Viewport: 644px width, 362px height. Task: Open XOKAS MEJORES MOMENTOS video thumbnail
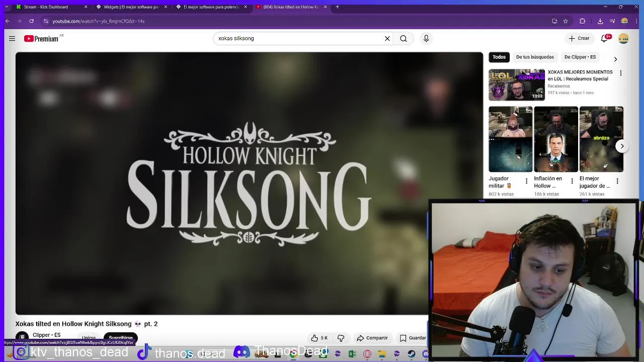coord(517,85)
